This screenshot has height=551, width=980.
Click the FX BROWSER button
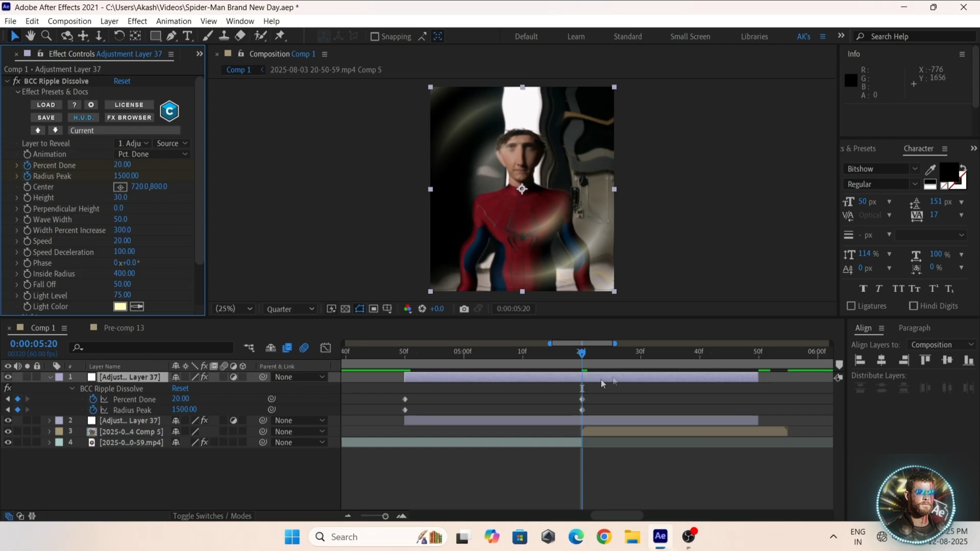129,117
